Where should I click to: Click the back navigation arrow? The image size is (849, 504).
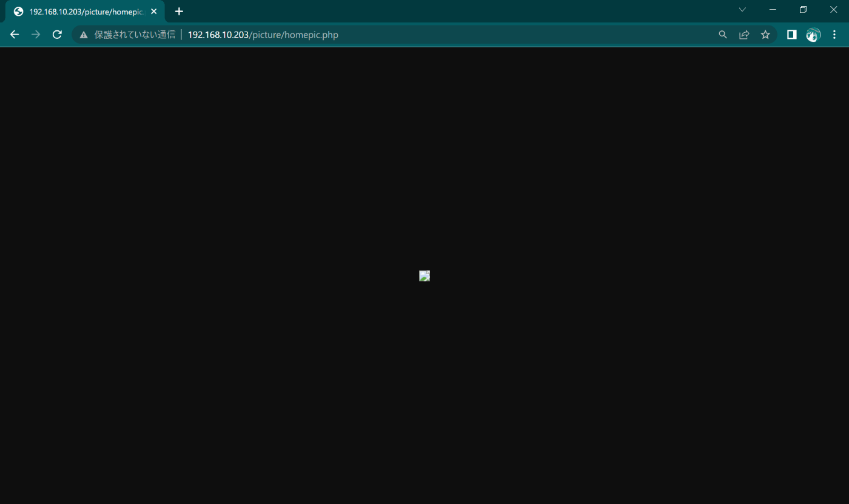(15, 35)
